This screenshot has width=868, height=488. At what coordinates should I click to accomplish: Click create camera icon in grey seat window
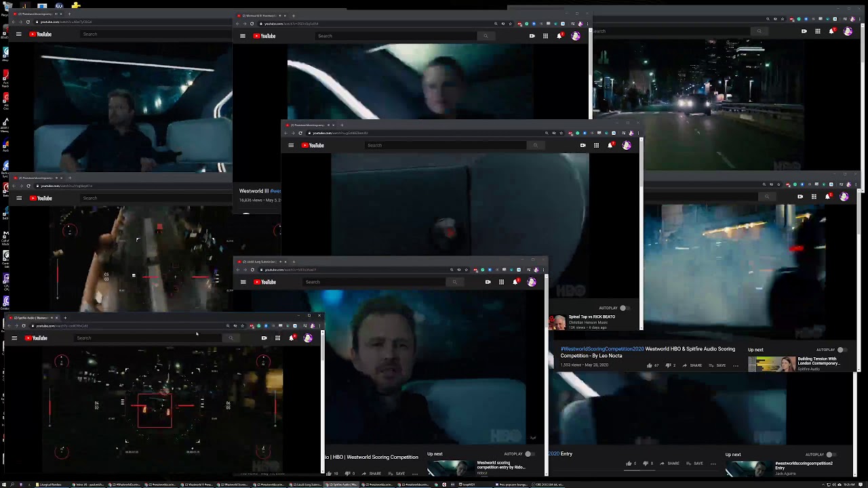[583, 145]
